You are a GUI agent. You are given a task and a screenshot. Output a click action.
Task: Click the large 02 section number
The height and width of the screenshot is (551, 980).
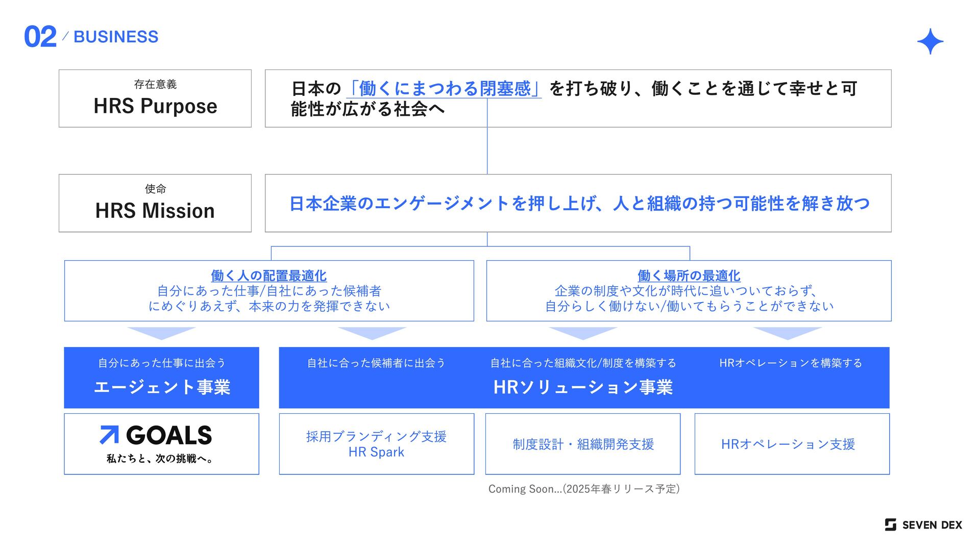40,37
